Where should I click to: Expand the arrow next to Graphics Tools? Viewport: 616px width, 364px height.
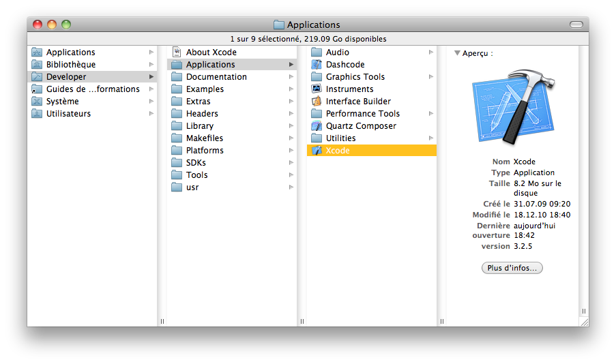(x=431, y=76)
